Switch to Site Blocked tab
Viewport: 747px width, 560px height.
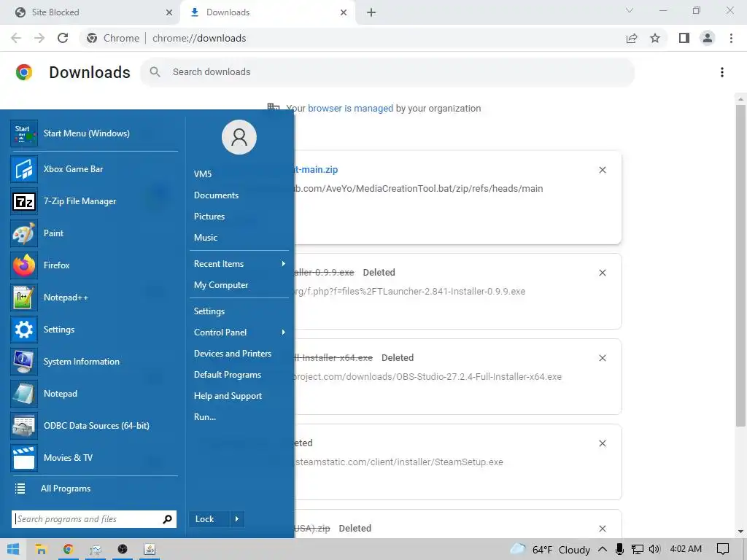click(90, 12)
